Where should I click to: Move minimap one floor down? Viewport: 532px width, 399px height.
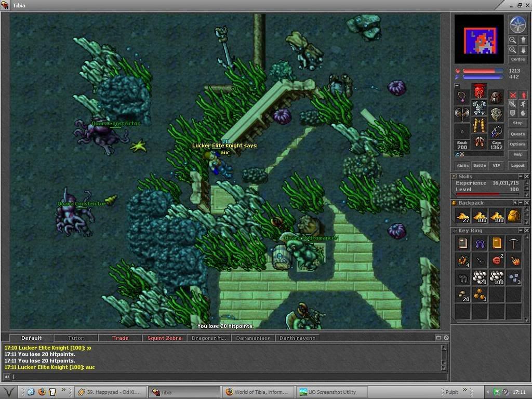[523, 50]
